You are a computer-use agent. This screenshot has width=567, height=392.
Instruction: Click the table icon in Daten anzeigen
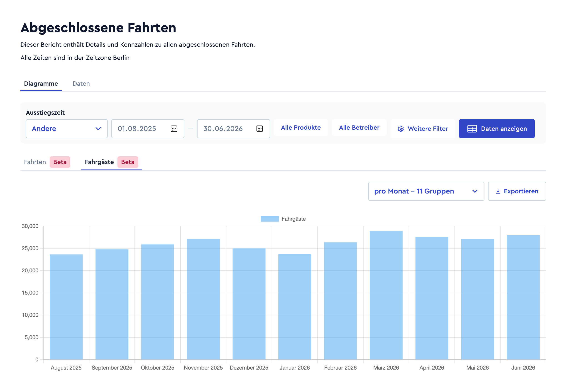(x=472, y=129)
